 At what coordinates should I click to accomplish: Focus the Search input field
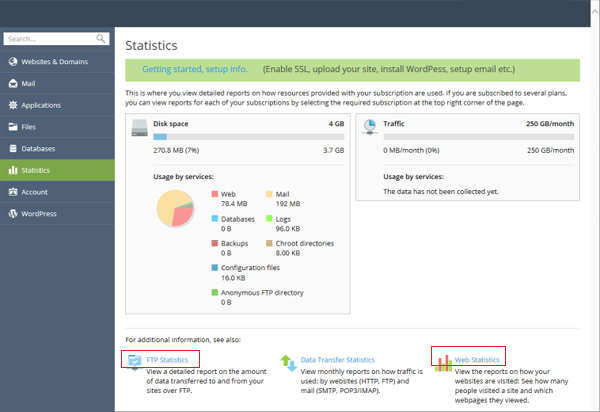[50, 39]
